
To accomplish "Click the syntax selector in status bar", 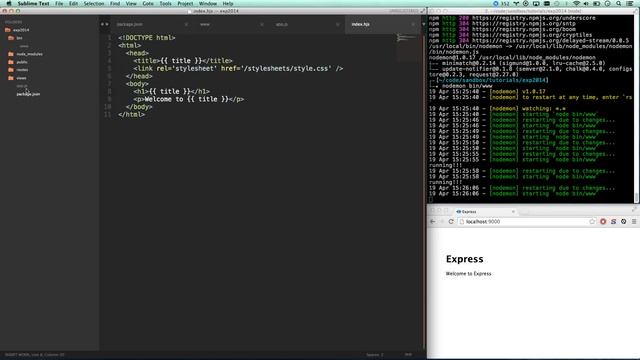I will tap(409, 355).
